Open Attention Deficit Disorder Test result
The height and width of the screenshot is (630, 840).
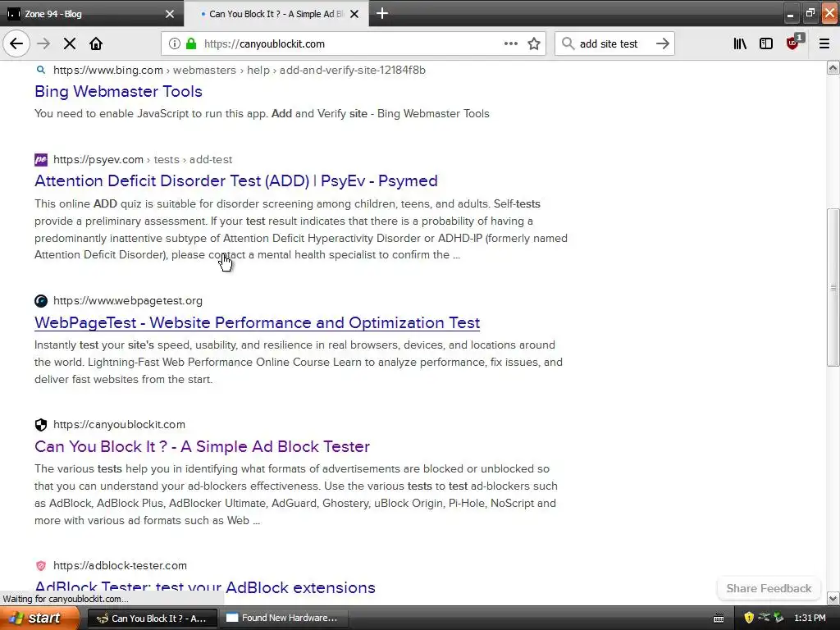[236, 181]
